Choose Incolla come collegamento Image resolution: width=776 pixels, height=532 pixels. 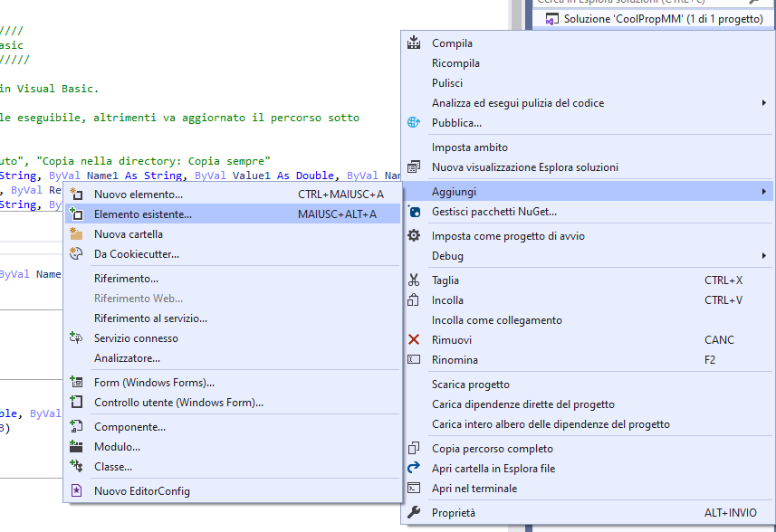(x=588, y=320)
